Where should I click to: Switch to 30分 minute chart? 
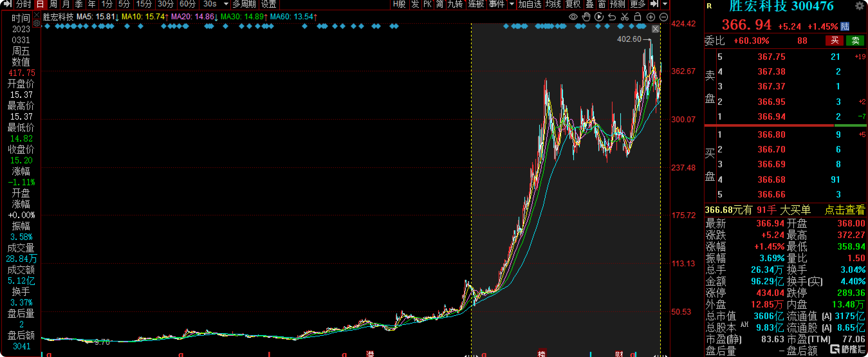(166, 4)
